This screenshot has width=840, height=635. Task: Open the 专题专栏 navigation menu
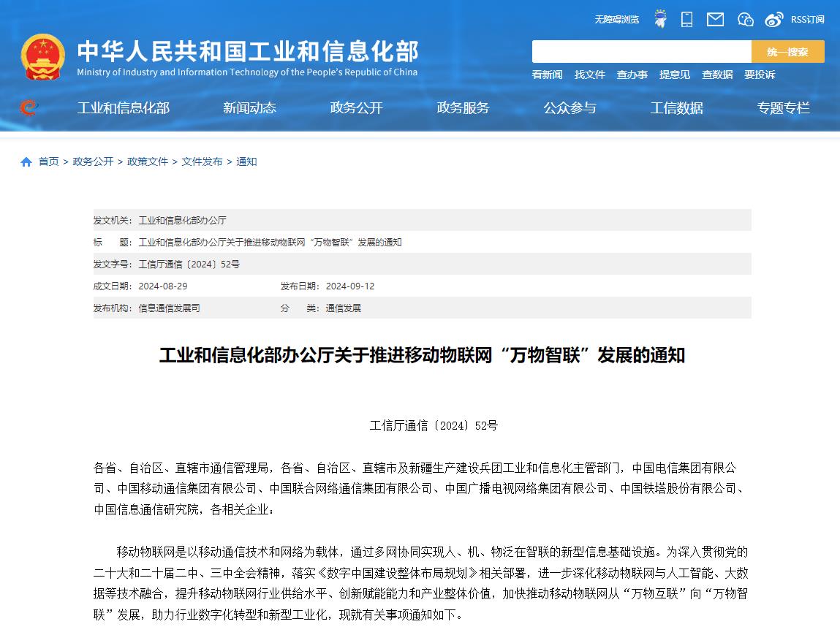(x=783, y=108)
